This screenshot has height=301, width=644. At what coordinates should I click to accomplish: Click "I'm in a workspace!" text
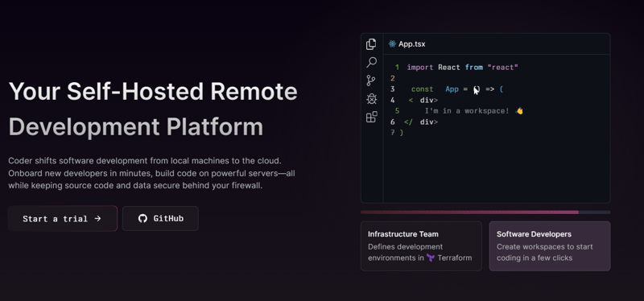pos(467,111)
